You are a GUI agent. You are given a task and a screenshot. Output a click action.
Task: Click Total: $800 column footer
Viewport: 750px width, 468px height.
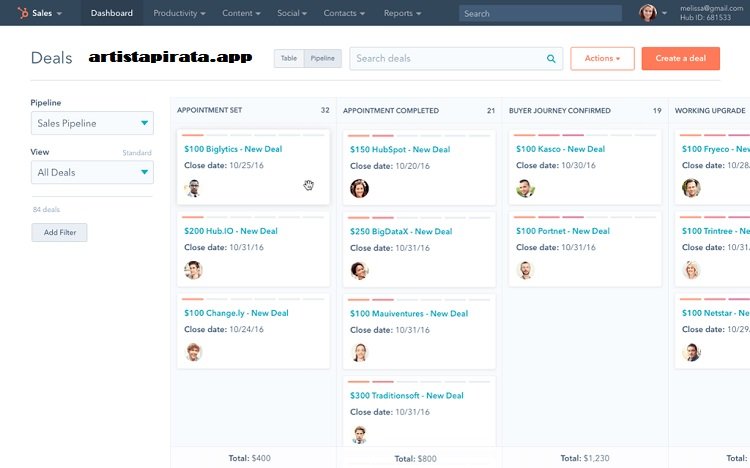(416, 458)
